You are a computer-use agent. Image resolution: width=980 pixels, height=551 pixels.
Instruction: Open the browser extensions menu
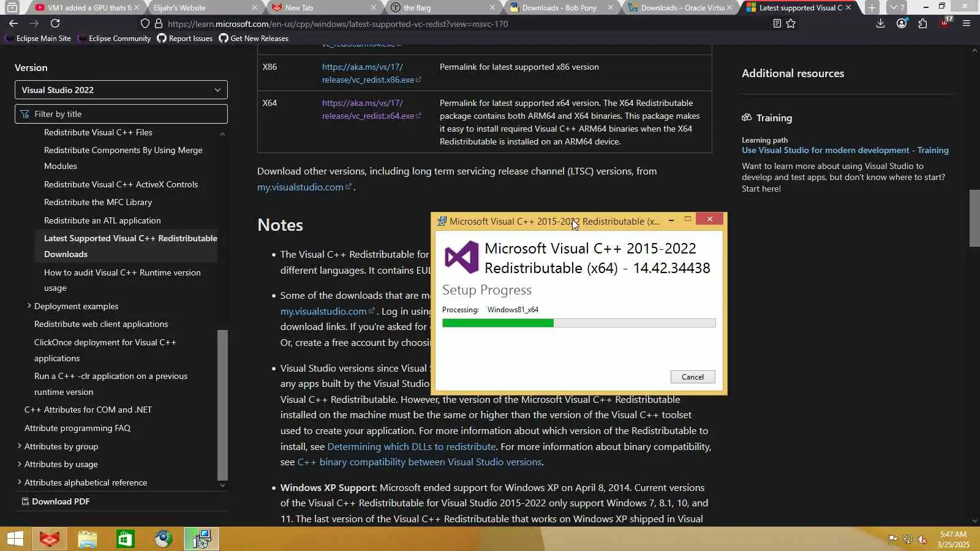click(923, 23)
